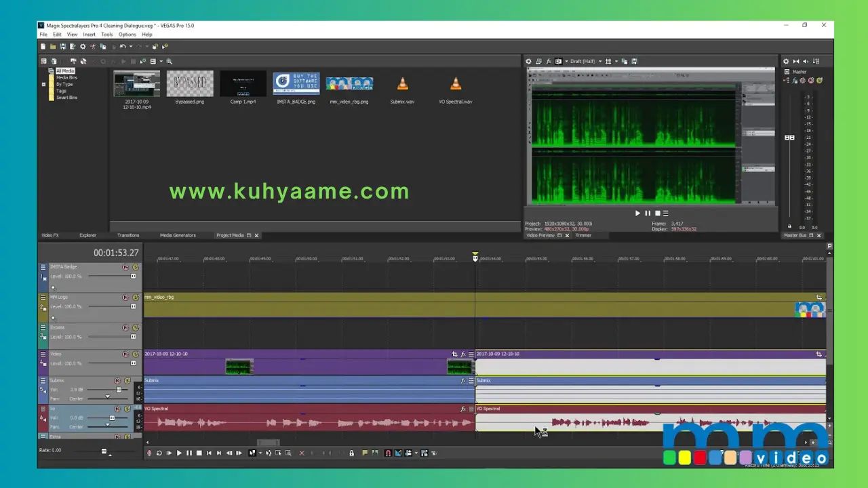Open the preview overlays grid dropdown arrow
This screenshot has height=488, width=868.
[616, 61]
